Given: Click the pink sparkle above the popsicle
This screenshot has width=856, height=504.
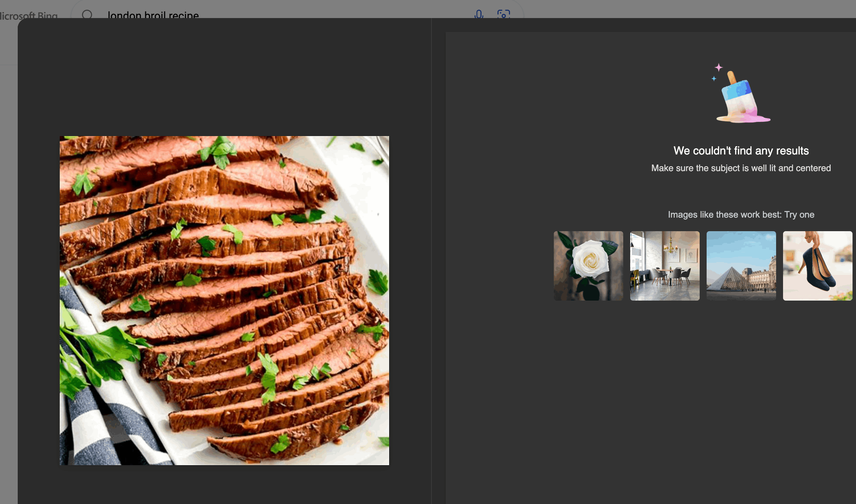Looking at the screenshot, I should (x=718, y=67).
